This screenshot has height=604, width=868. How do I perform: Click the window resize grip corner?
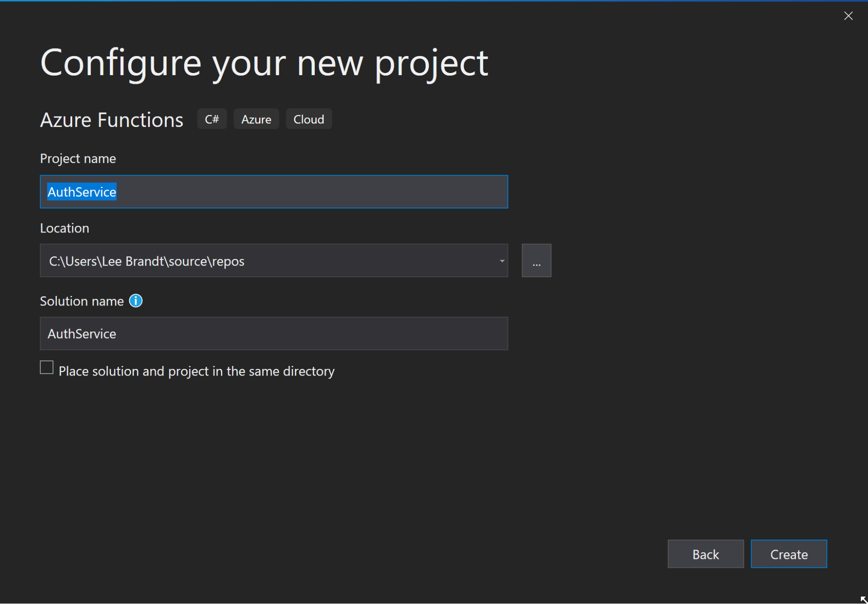click(x=863, y=599)
